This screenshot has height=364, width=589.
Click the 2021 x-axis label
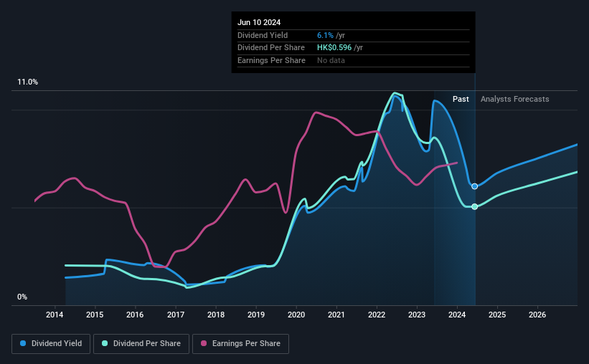coord(336,315)
